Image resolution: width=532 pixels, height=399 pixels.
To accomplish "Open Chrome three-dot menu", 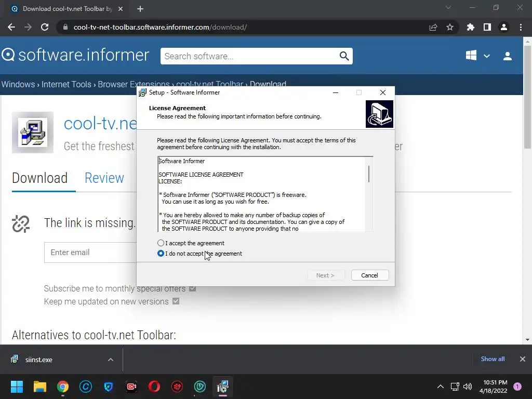I will pos(521,27).
